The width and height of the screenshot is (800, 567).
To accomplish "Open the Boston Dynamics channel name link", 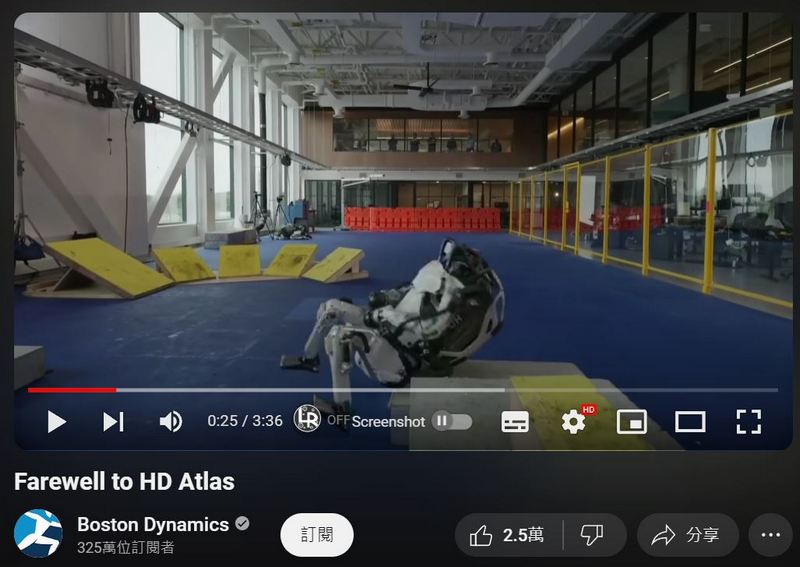I will click(x=153, y=524).
